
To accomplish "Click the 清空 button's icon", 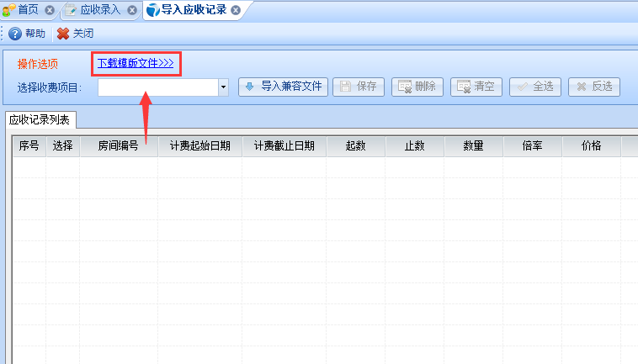I will [x=464, y=87].
